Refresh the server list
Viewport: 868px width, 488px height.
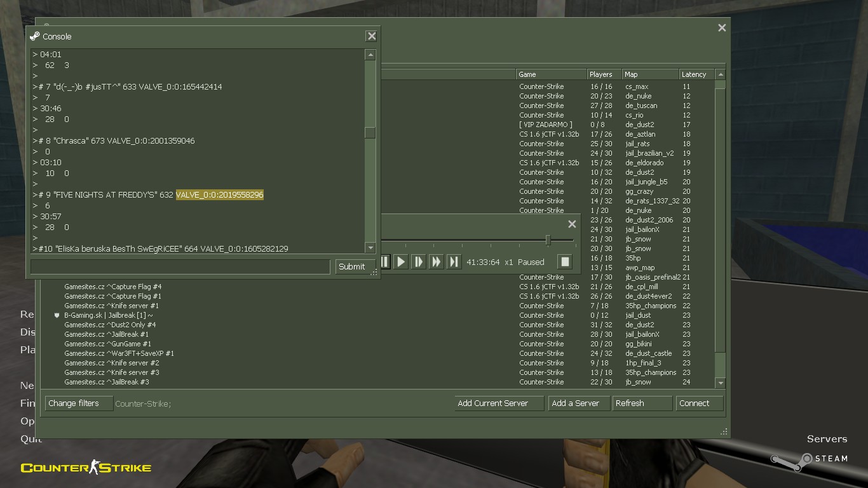pyautogui.click(x=642, y=403)
